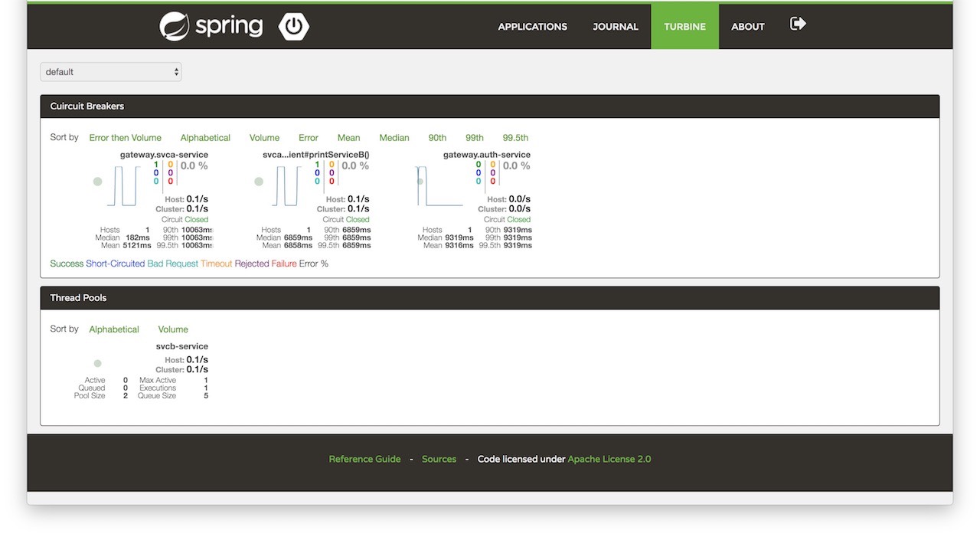Viewport: 980px width, 537px height.
Task: Click the Failure legend label
Action: [284, 264]
